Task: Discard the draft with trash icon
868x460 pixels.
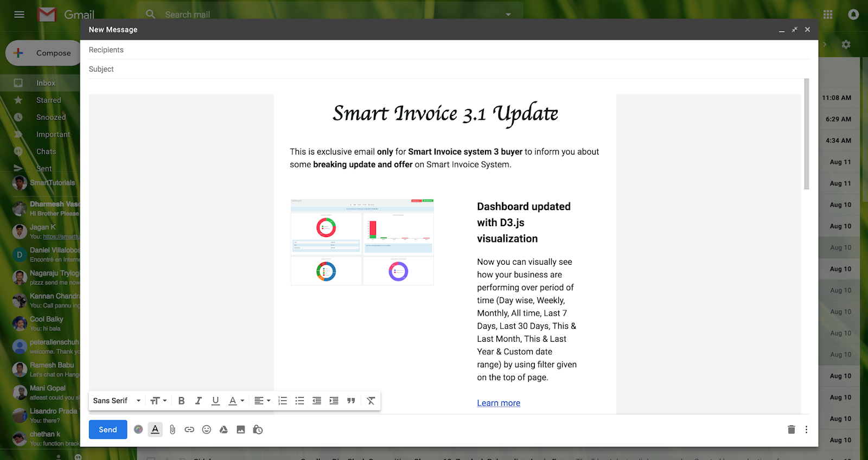Action: click(792, 430)
